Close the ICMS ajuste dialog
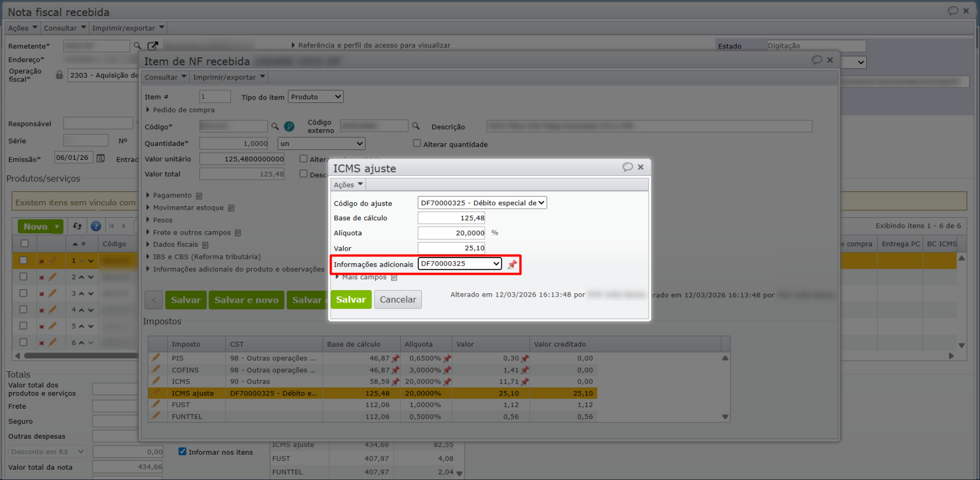This screenshot has width=980, height=480. [641, 167]
